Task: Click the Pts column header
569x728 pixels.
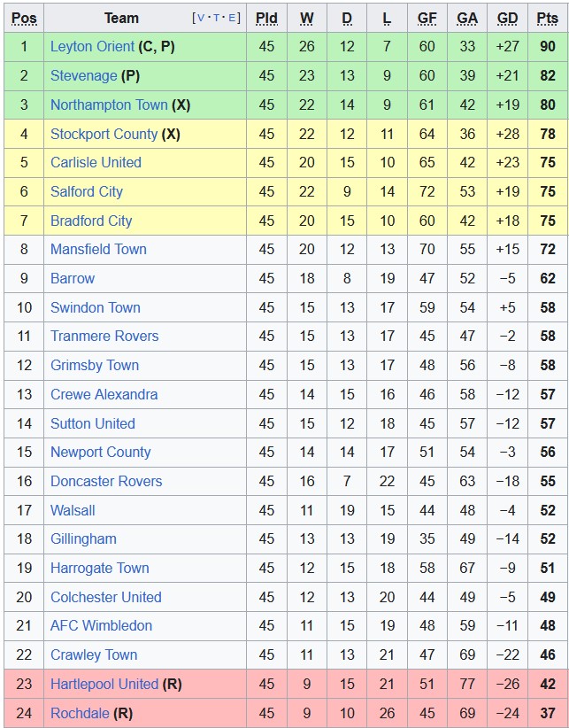Action: (547, 18)
